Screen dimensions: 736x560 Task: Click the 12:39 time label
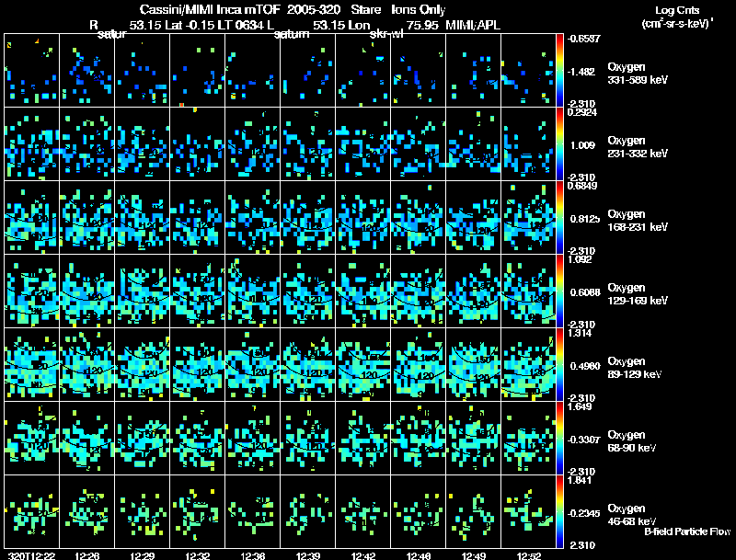tap(308, 555)
